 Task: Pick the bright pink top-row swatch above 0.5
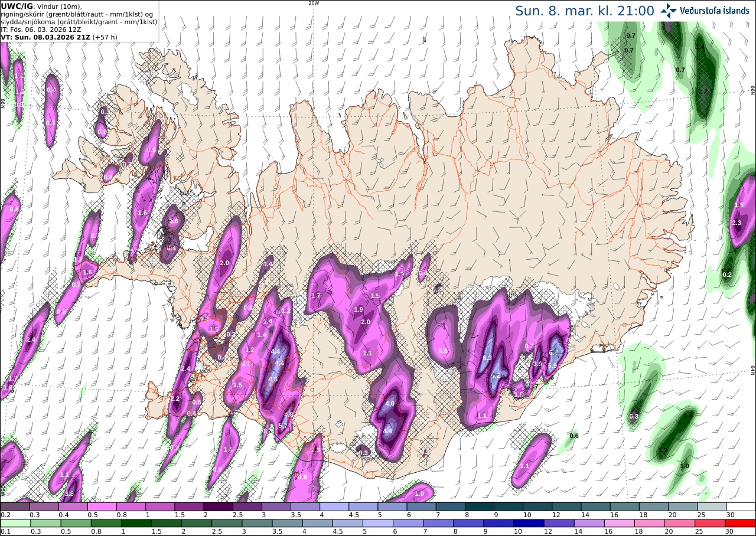click(x=102, y=506)
